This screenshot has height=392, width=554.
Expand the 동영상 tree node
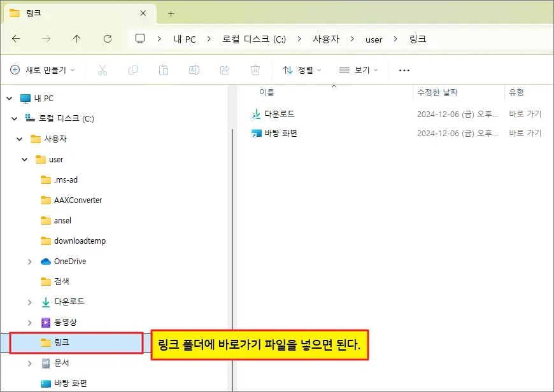pos(30,323)
